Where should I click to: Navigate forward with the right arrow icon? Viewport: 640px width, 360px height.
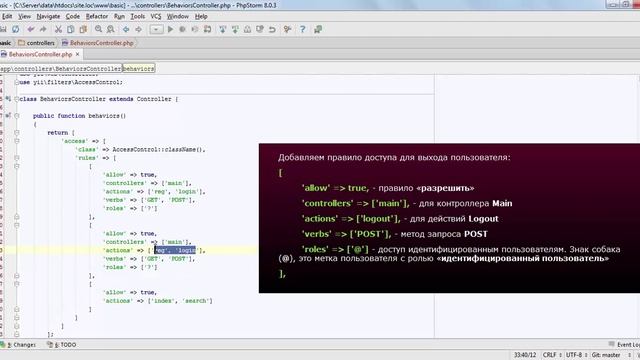pos(138,29)
